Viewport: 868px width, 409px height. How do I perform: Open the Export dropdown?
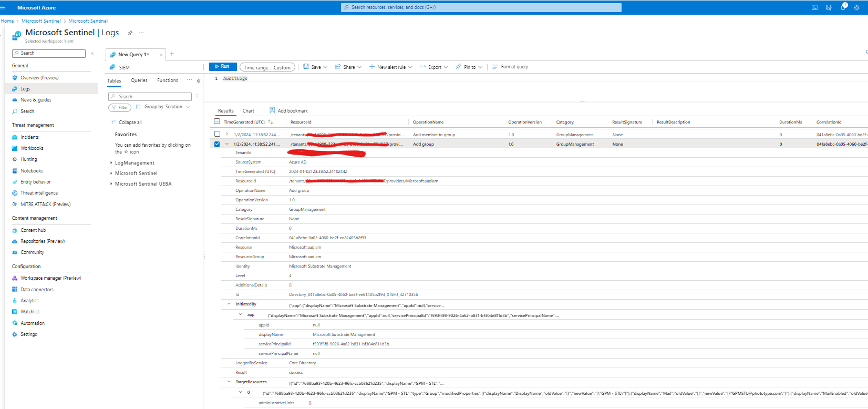434,67
